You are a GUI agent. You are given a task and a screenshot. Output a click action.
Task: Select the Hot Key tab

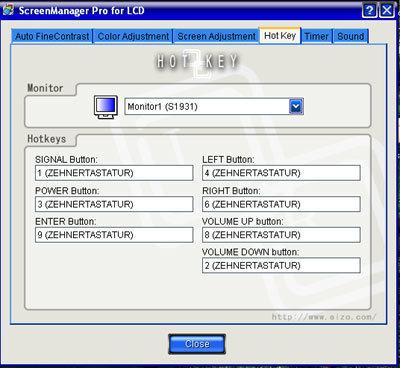[x=280, y=36]
